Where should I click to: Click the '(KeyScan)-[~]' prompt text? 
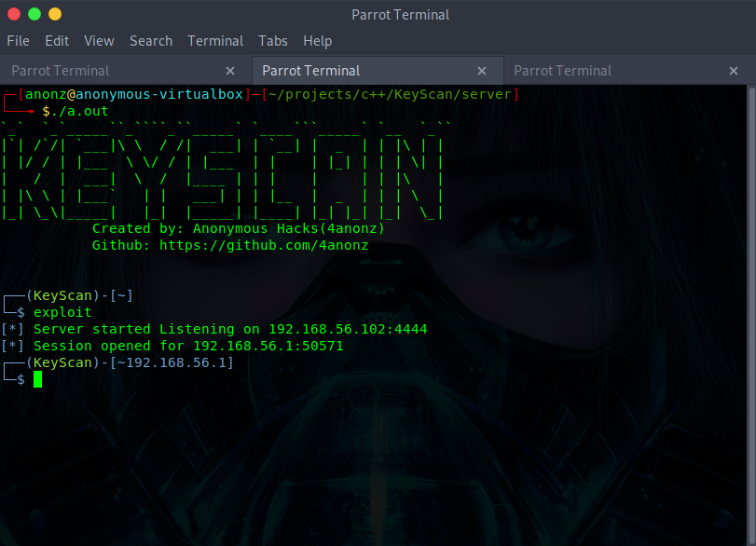[x=79, y=295]
